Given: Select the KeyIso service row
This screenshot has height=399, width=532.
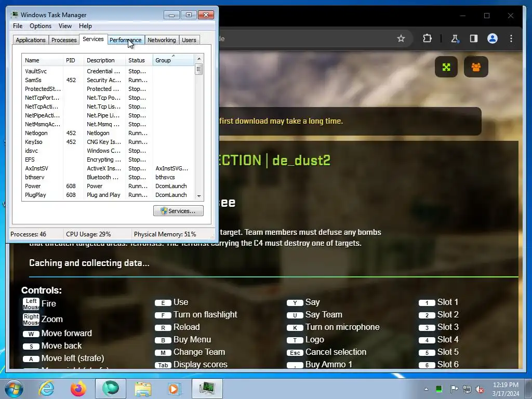Looking at the screenshot, I should [108, 142].
